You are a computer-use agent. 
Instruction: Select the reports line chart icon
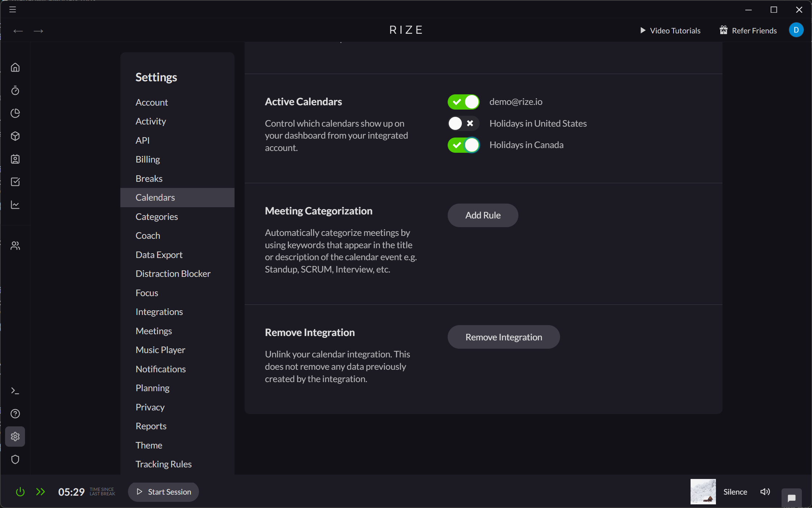click(x=15, y=205)
